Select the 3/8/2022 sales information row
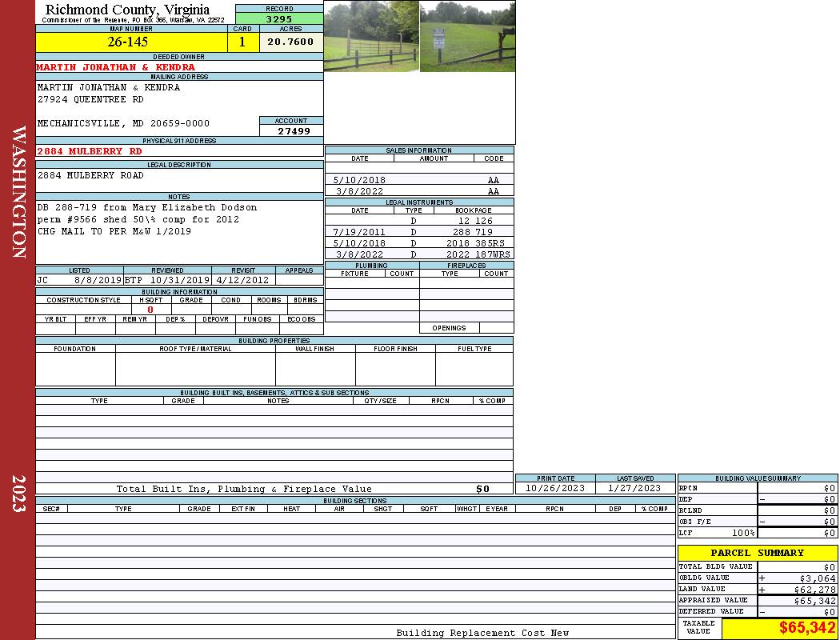 [418, 192]
